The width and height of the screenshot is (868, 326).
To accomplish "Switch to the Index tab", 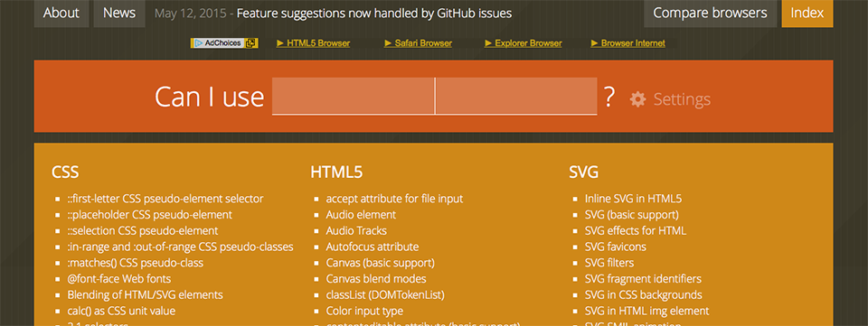I will [807, 14].
